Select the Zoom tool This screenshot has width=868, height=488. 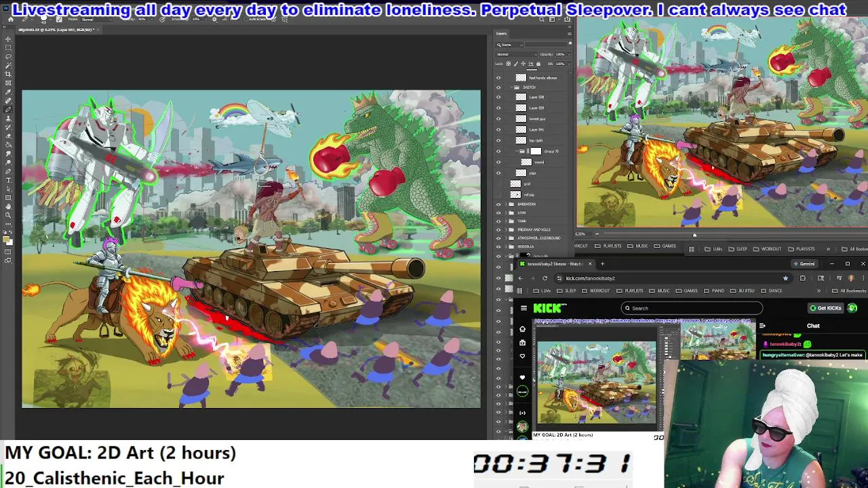[x=8, y=215]
